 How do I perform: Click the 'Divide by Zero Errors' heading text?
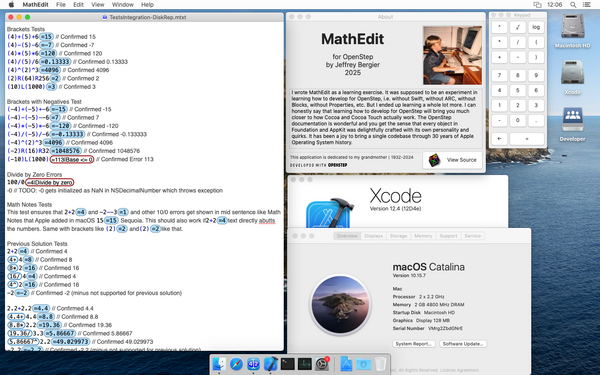[34, 174]
